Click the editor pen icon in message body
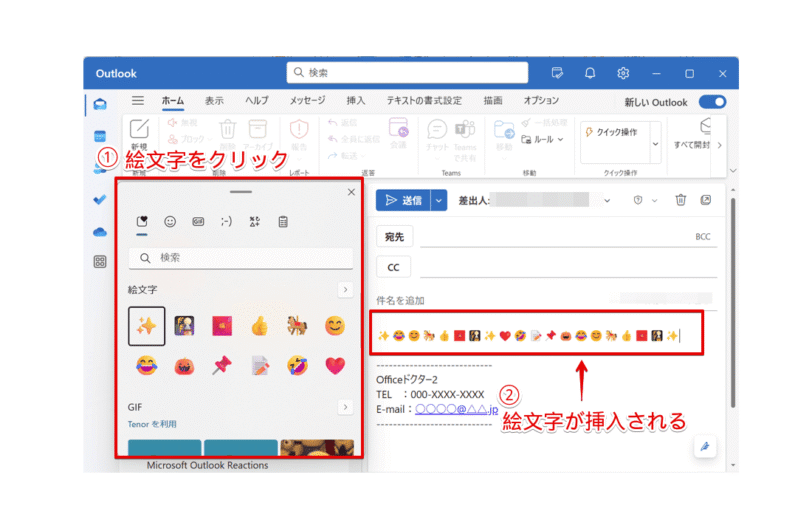 pos(705,447)
